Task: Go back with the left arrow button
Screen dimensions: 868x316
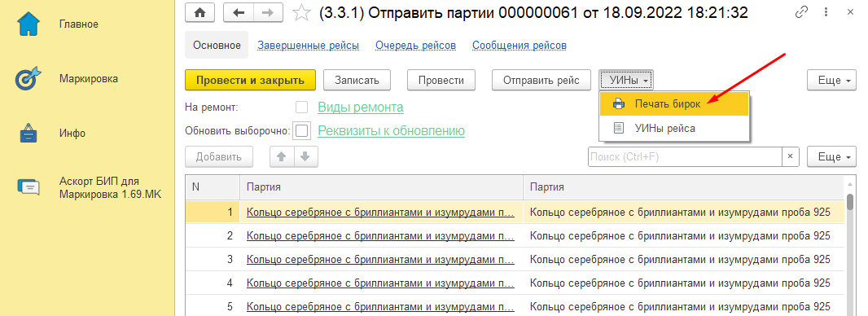Action: [x=239, y=13]
